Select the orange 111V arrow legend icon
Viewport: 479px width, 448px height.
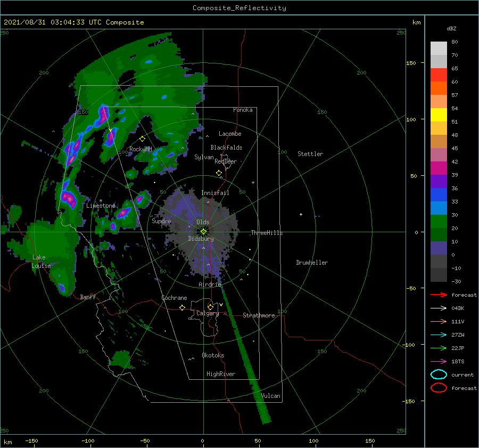(439, 321)
